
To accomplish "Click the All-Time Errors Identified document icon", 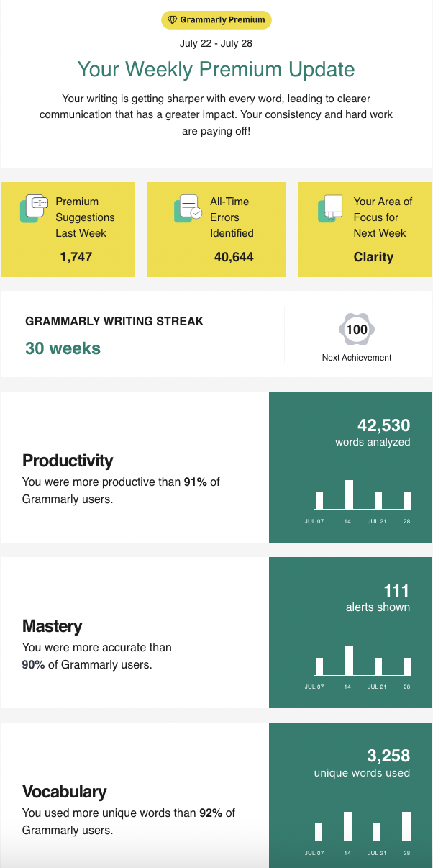I will point(188,208).
